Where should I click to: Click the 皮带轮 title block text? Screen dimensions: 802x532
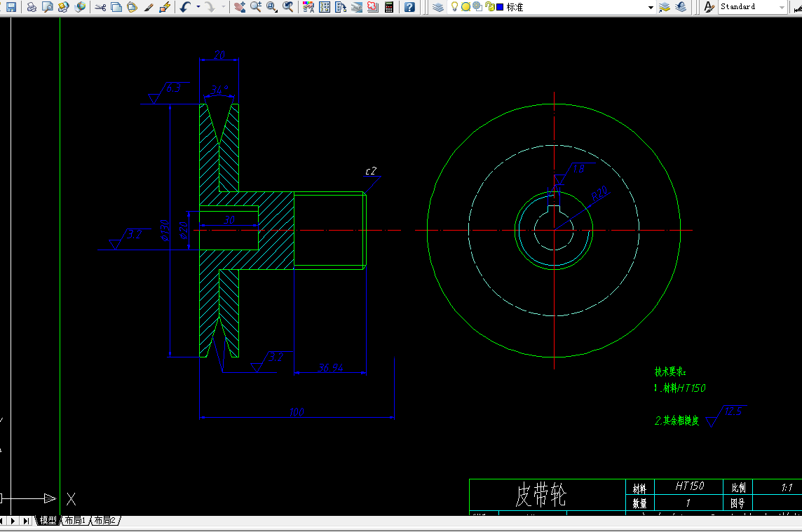click(x=541, y=495)
